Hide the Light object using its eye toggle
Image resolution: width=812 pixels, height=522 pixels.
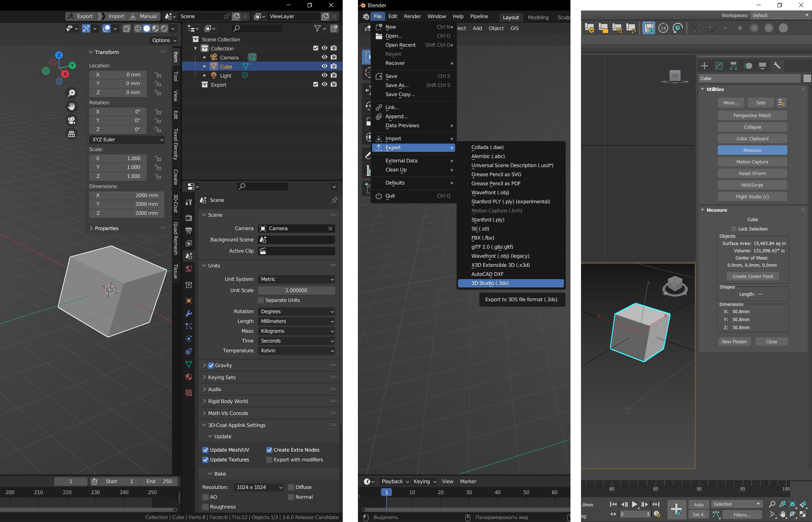pyautogui.click(x=324, y=75)
